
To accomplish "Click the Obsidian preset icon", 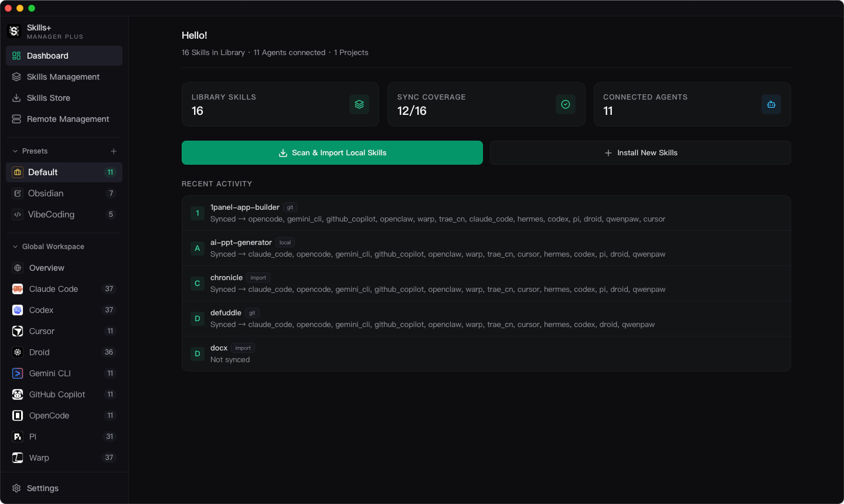I will pos(18,193).
